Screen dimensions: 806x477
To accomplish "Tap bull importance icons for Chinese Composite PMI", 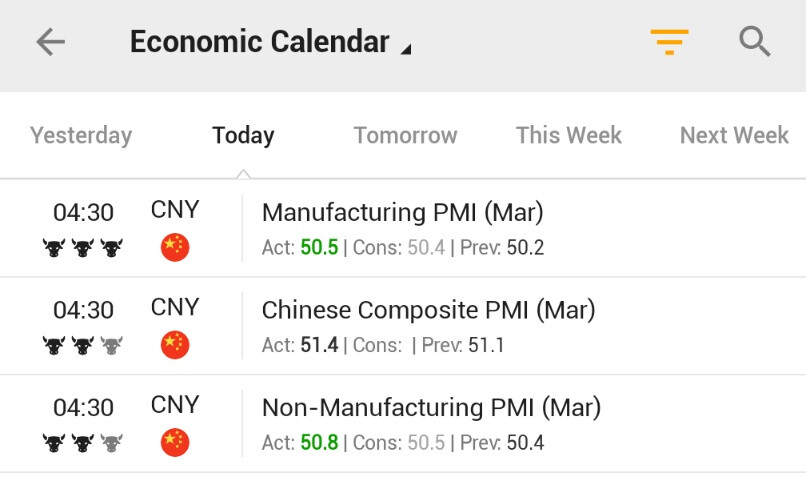I will click(x=83, y=345).
